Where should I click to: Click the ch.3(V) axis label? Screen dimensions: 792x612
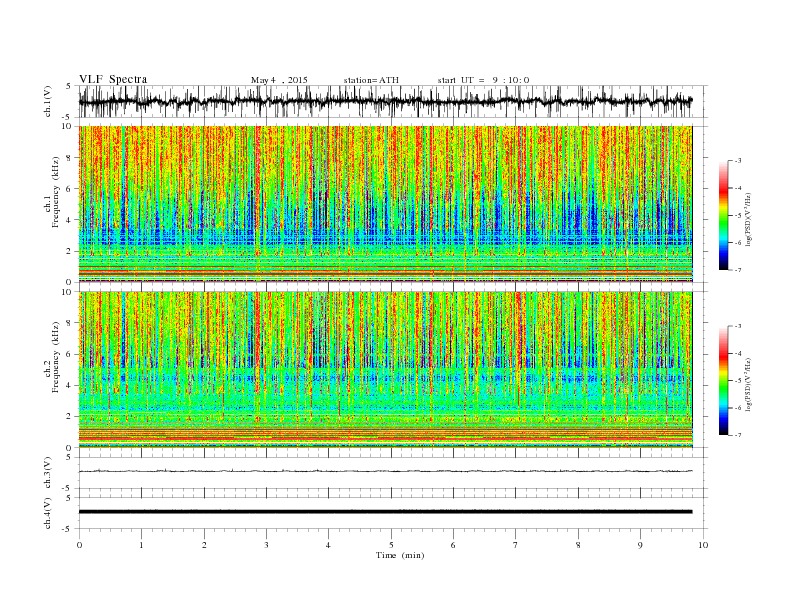pos(47,473)
